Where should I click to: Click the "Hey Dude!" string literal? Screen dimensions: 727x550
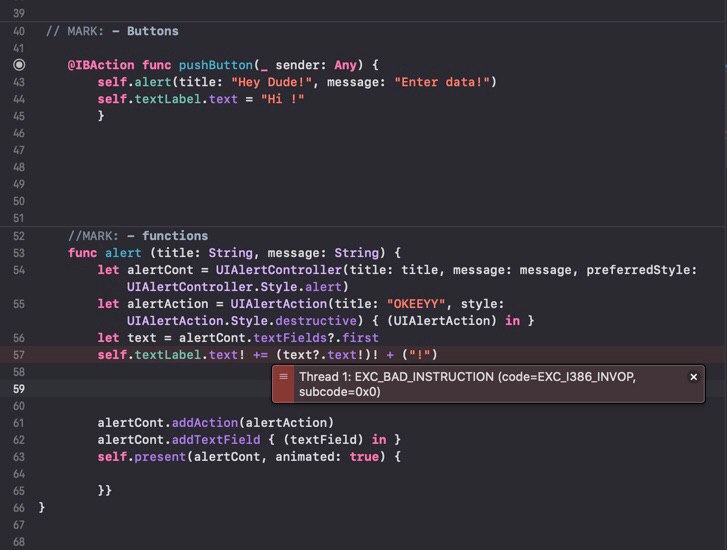271,83
